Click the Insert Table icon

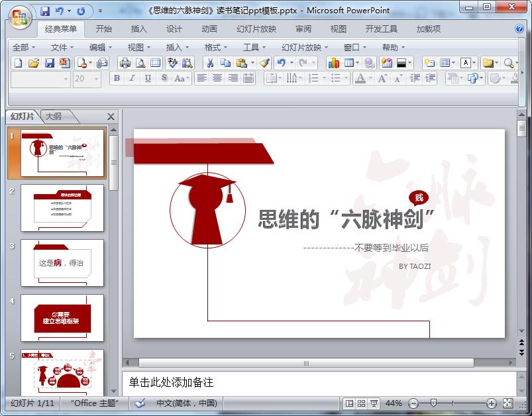click(348, 63)
